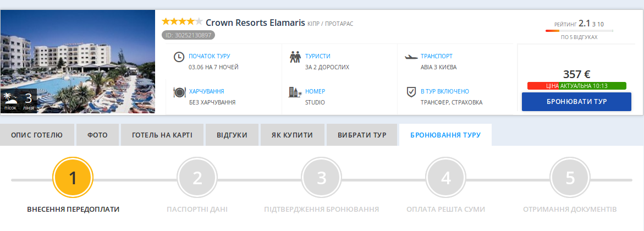Switch to the Відгуки tab

pos(232,135)
